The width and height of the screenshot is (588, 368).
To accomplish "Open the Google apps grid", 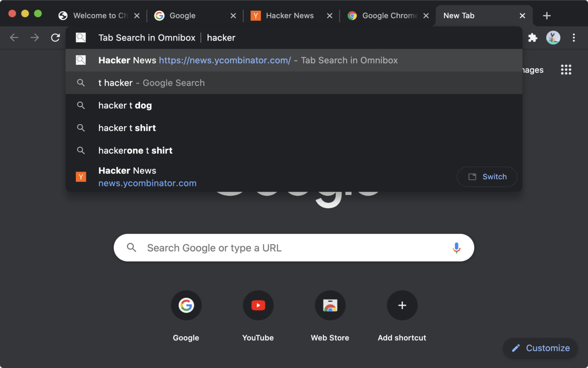I will (x=566, y=70).
